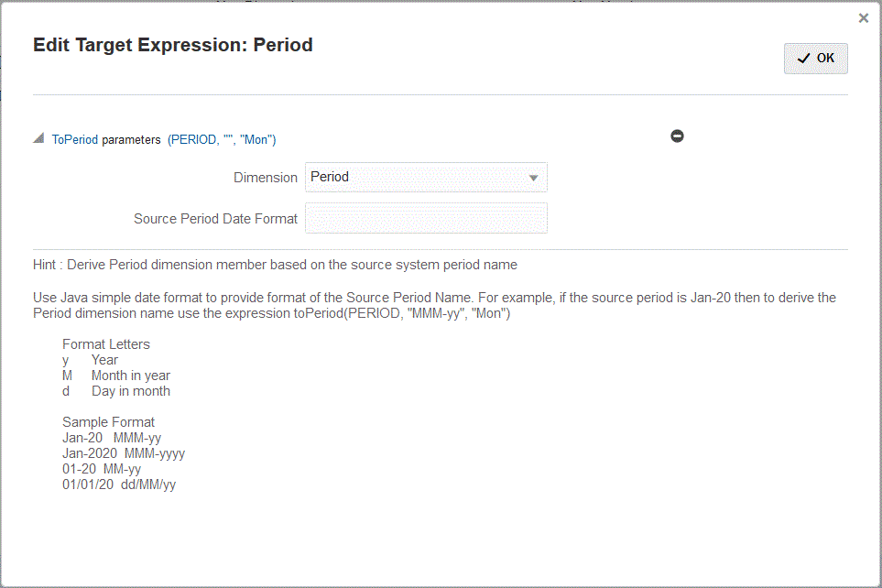Image resolution: width=882 pixels, height=588 pixels.
Task: Confirm the expression with OK
Action: [x=815, y=58]
